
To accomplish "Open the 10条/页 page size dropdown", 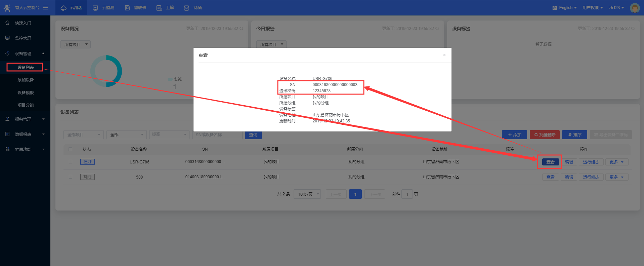I will (x=307, y=194).
